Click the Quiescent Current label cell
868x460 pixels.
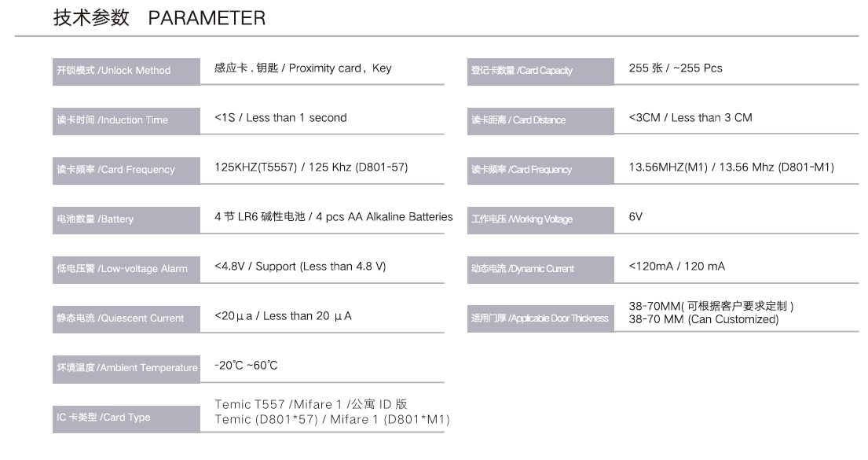pyautogui.click(x=126, y=318)
